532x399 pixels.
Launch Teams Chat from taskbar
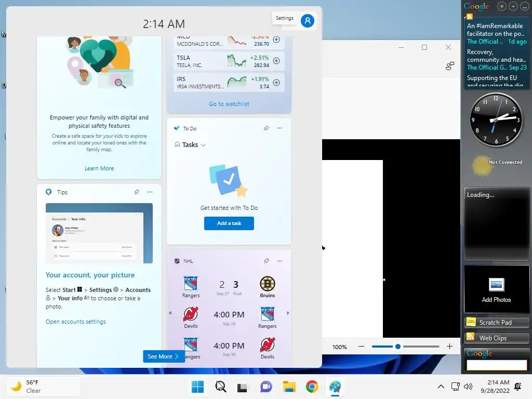[266, 387]
